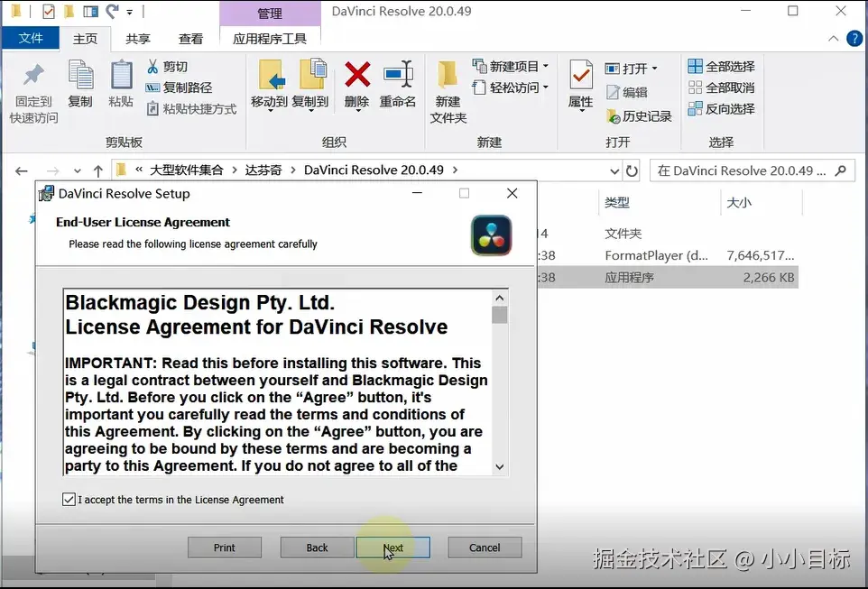Switch to View (查看) ribbon tab
Screen dimensions: 868x589
191,38
